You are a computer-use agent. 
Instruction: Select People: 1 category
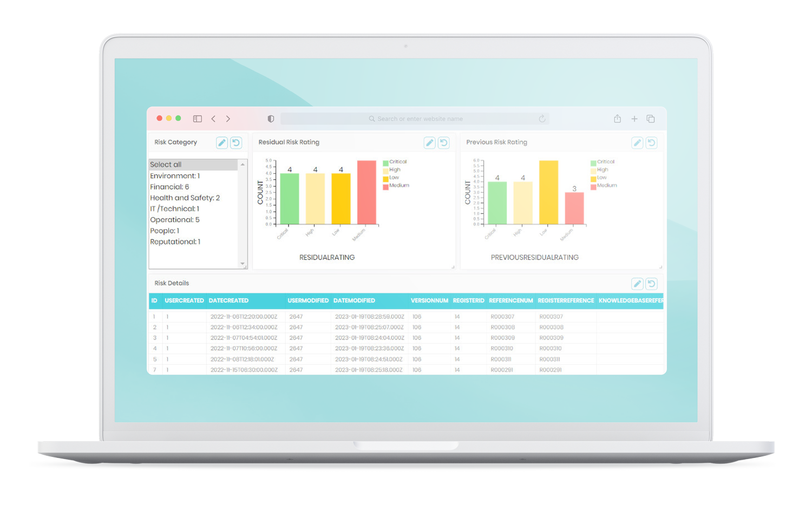193,231
